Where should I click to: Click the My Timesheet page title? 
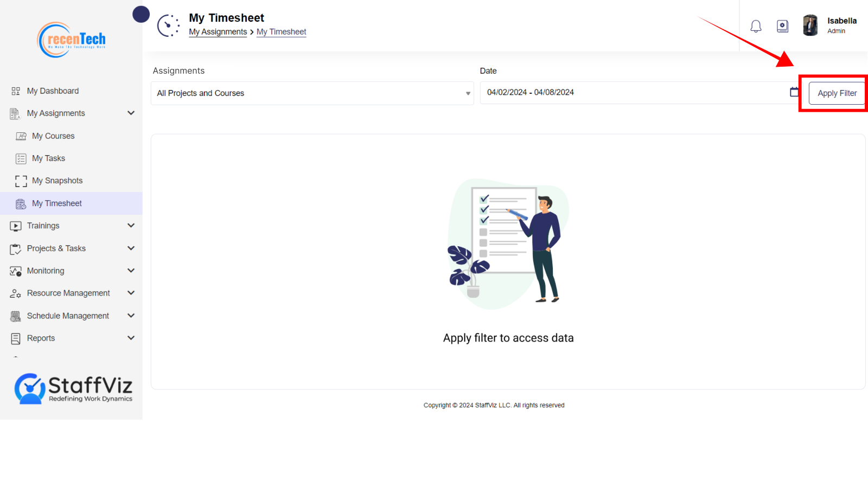tap(226, 18)
